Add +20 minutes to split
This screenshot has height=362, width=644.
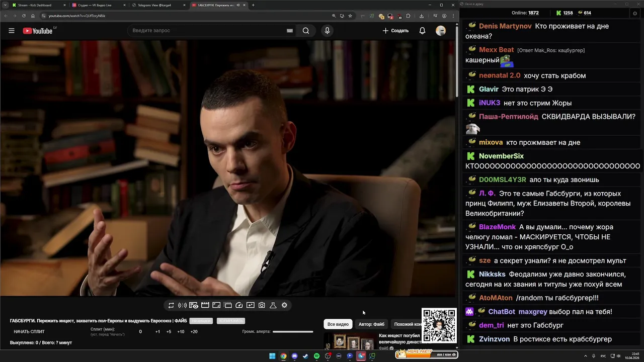(x=194, y=332)
